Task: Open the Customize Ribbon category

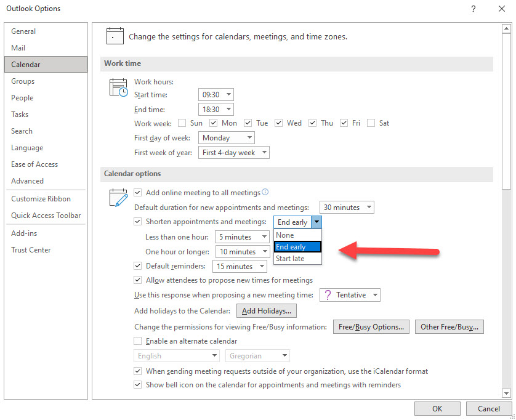Action: pyautogui.click(x=46, y=199)
